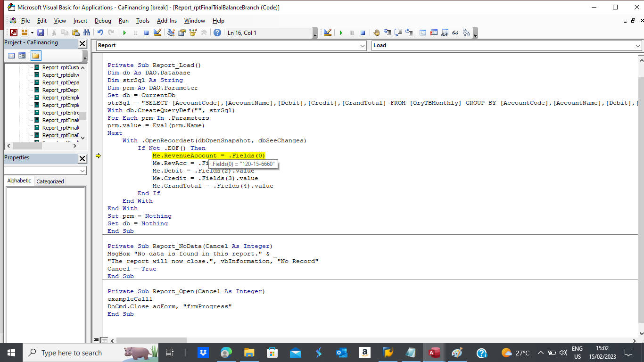Open File Explorer from the taskbar
The width and height of the screenshot is (644, 362).
(249, 353)
